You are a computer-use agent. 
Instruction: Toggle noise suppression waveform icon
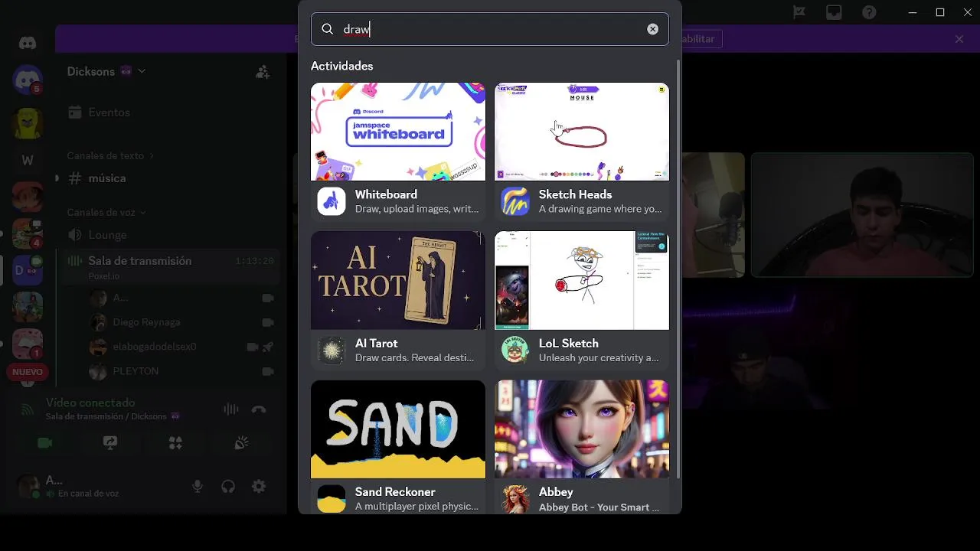click(x=230, y=409)
